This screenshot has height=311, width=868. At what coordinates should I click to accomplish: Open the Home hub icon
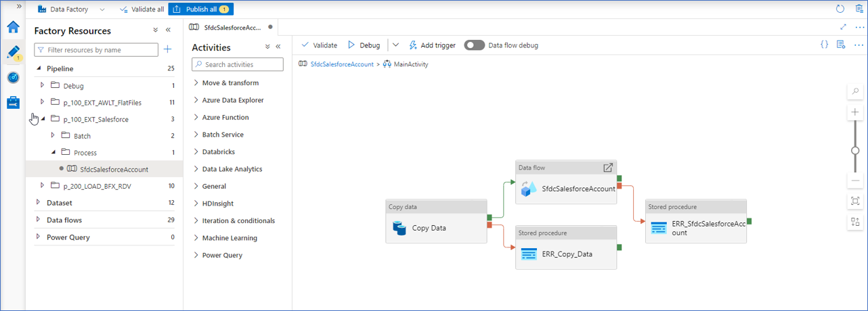click(13, 27)
